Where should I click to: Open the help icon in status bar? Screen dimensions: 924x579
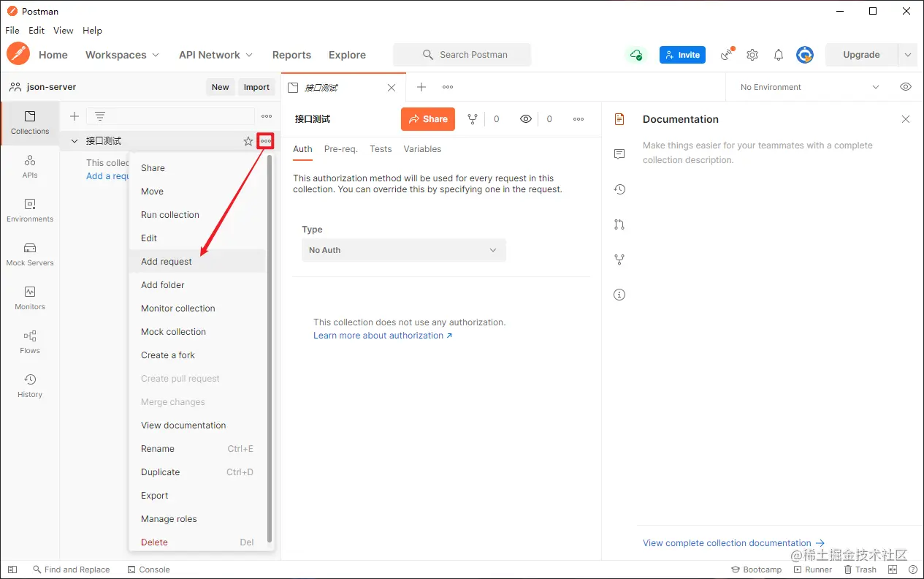(913, 569)
